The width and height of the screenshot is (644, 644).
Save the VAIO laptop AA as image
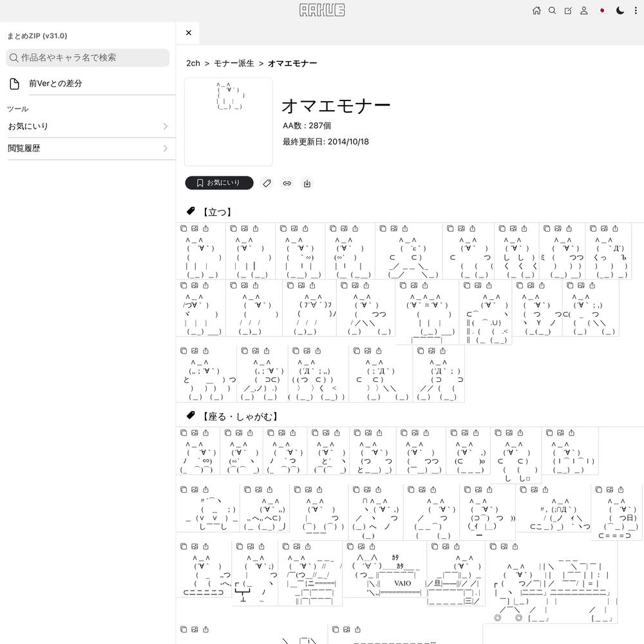coord(361,547)
